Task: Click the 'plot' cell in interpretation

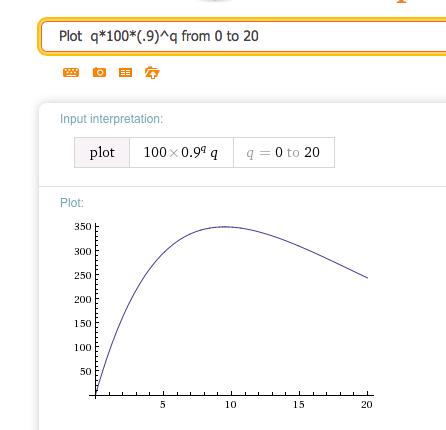Action: tap(102, 153)
